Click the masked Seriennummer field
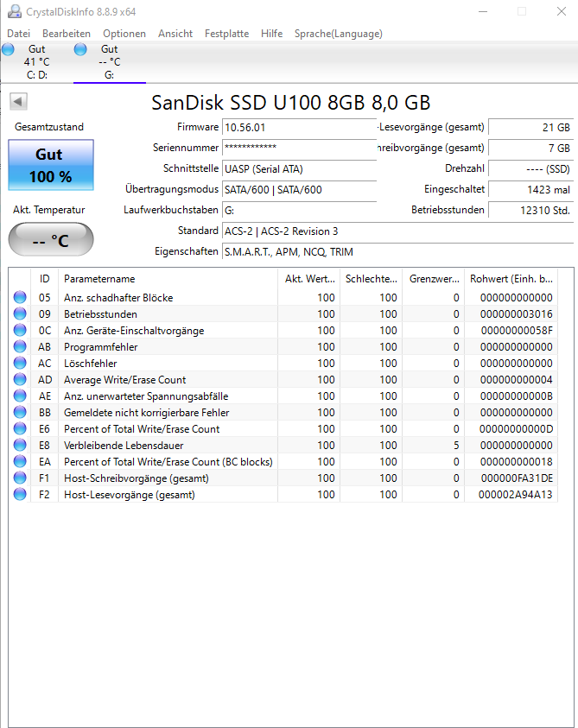The image size is (578, 728). pos(299,148)
